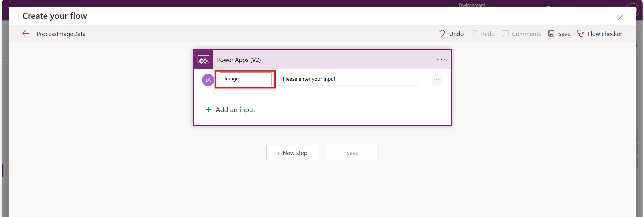Viewport: 644px width, 217px height.
Task: Select the Image input name field
Action: point(245,79)
